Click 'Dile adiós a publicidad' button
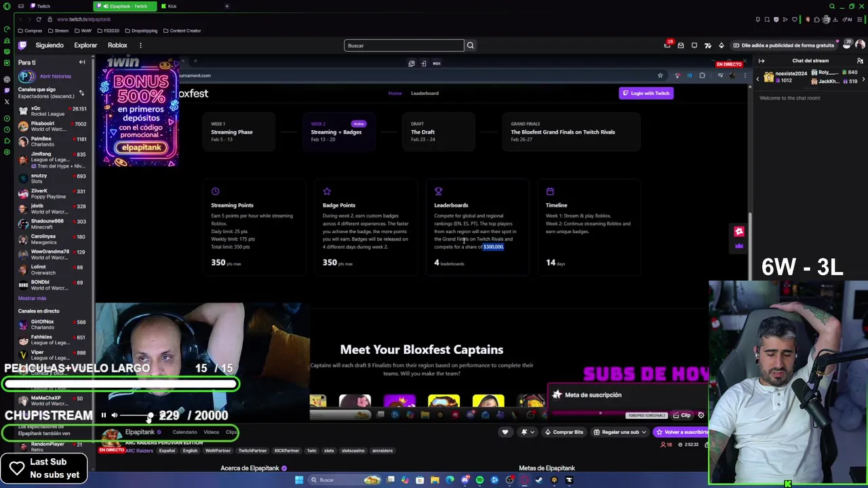Screen dimensions: 868x488 tap(783, 45)
